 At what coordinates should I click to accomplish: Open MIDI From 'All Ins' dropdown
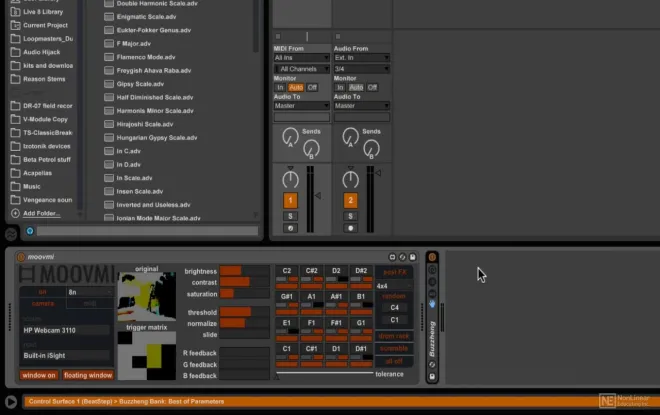pyautogui.click(x=301, y=58)
